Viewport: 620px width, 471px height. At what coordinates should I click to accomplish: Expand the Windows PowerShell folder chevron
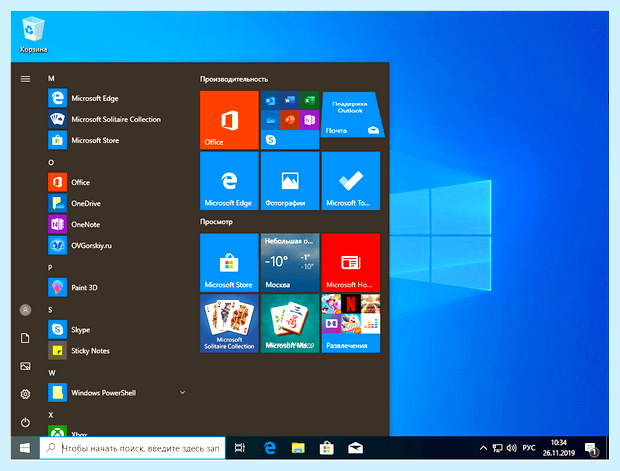pyautogui.click(x=182, y=392)
